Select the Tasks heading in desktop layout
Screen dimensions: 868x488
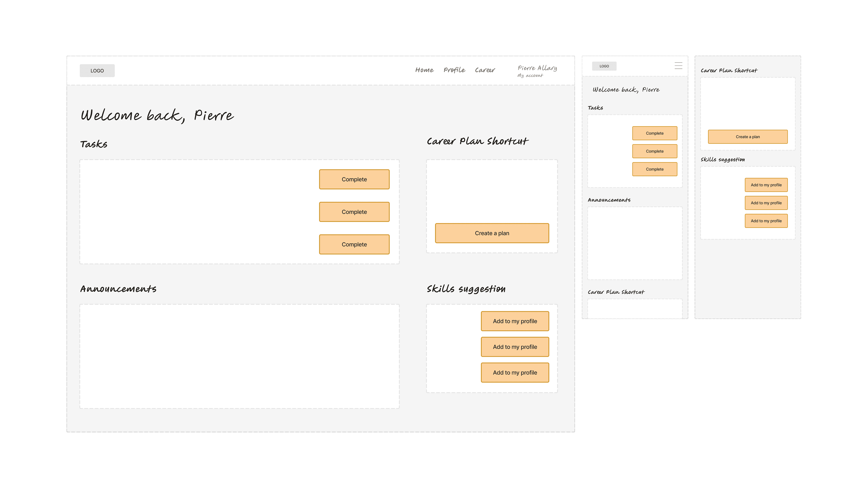94,144
